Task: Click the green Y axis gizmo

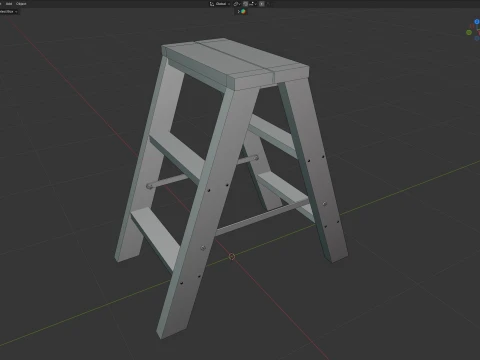Action: click(x=469, y=32)
